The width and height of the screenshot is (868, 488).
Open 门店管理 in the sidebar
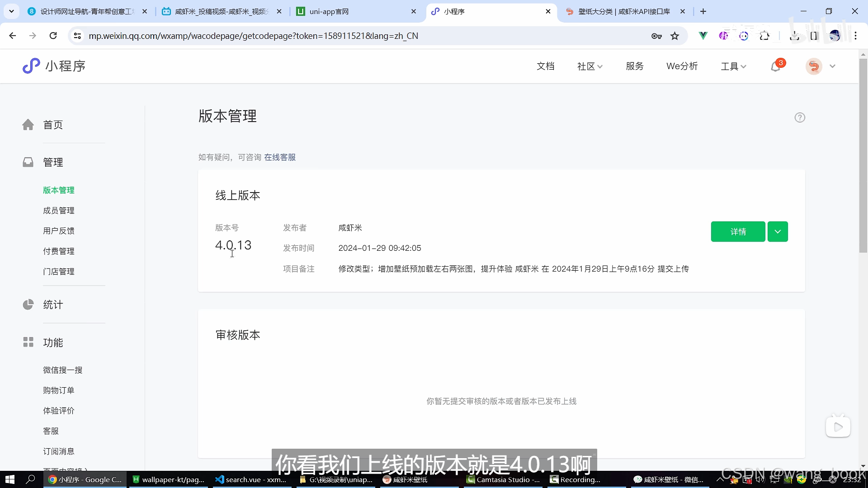59,272
